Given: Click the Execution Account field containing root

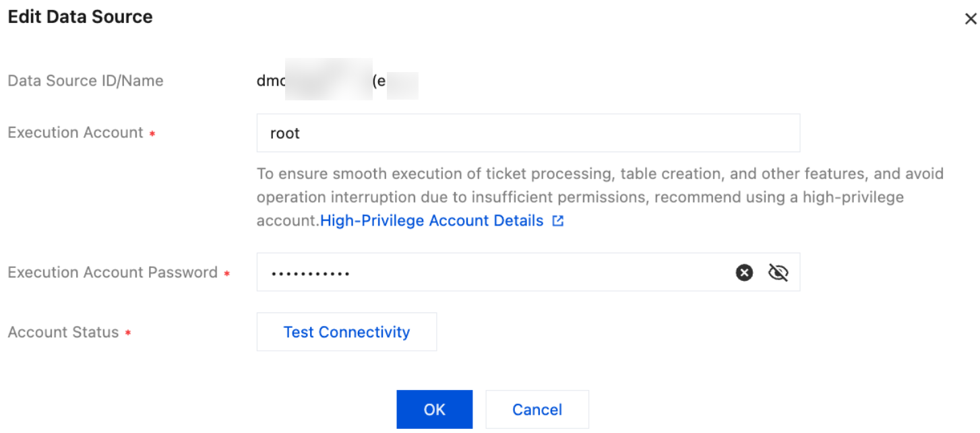Looking at the screenshot, I should click(528, 133).
